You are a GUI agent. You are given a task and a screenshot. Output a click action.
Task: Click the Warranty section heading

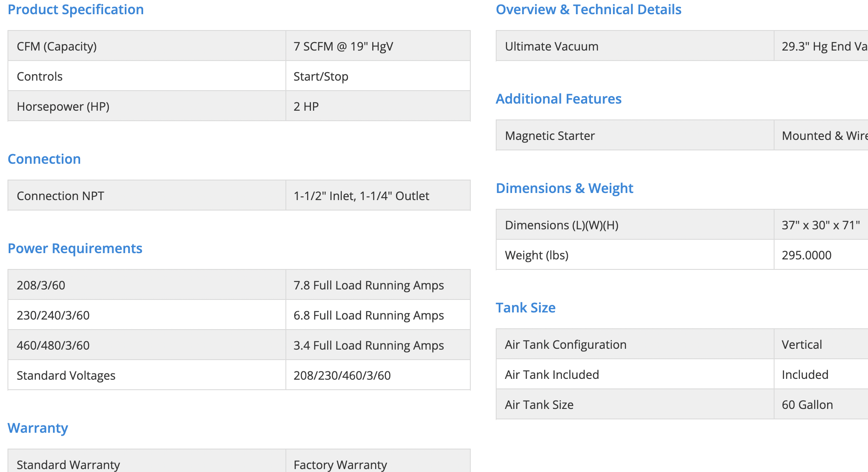(38, 428)
